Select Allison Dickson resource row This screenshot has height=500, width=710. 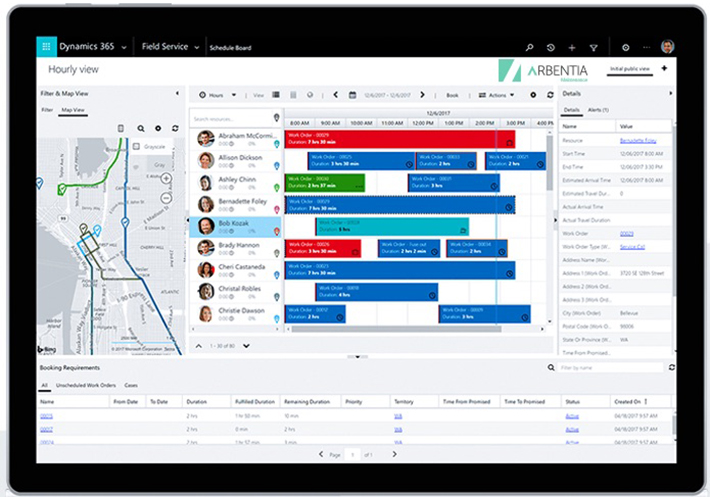(x=235, y=160)
